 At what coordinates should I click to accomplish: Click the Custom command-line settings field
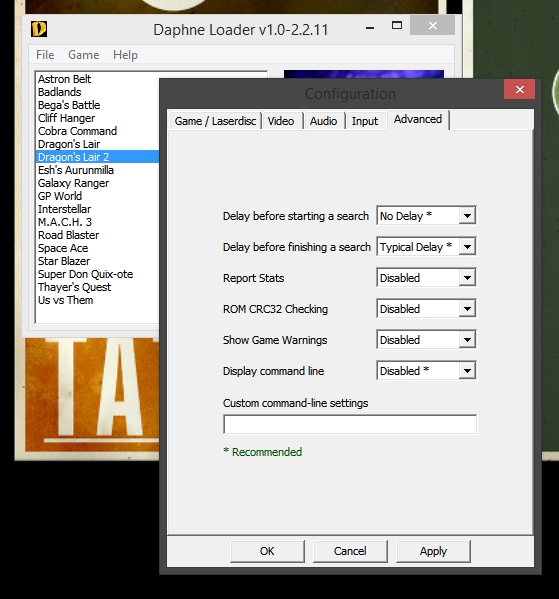tap(350, 424)
